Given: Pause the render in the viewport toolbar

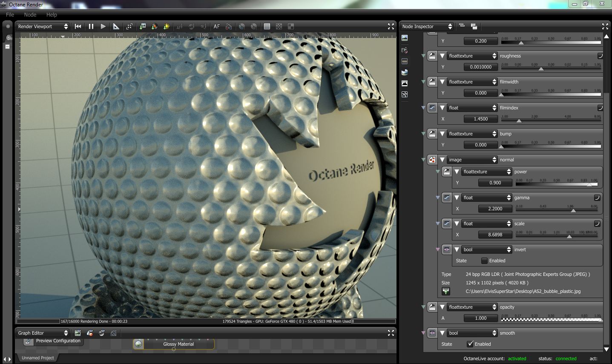Looking at the screenshot, I should [91, 26].
